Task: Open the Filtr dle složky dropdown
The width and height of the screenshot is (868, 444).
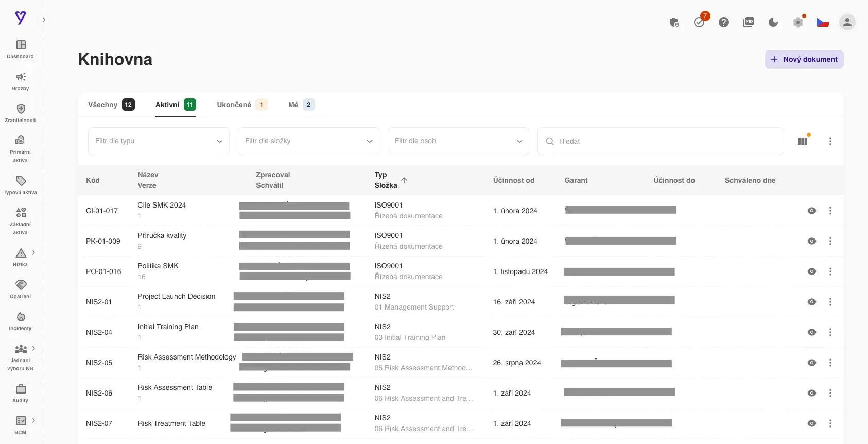Action: [x=308, y=141]
